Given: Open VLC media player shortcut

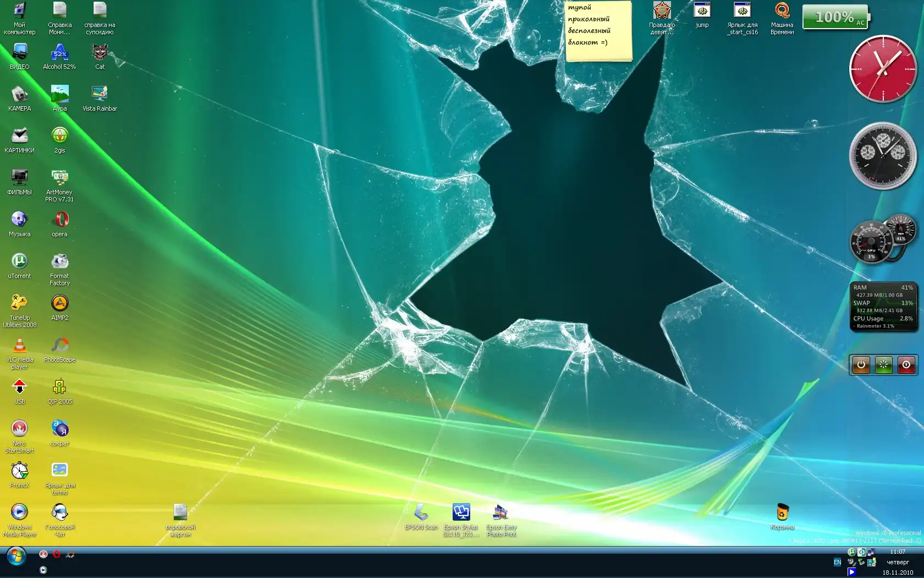Looking at the screenshot, I should point(19,345).
